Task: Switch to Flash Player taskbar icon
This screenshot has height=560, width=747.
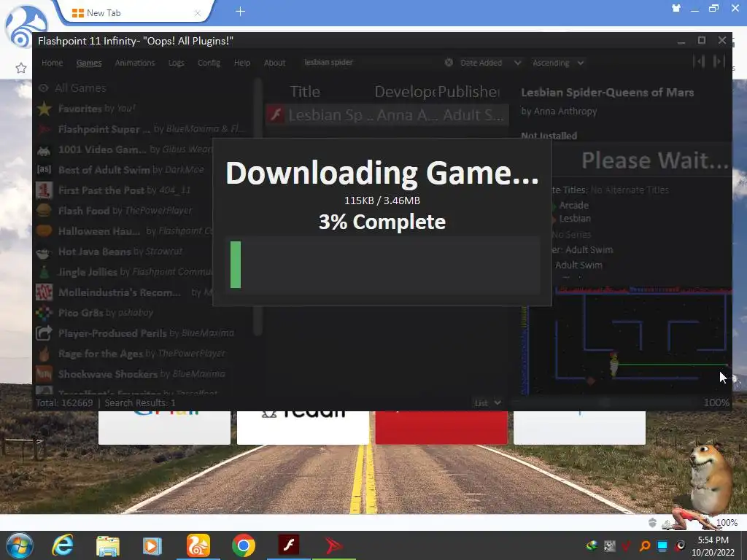Action: pos(289,545)
